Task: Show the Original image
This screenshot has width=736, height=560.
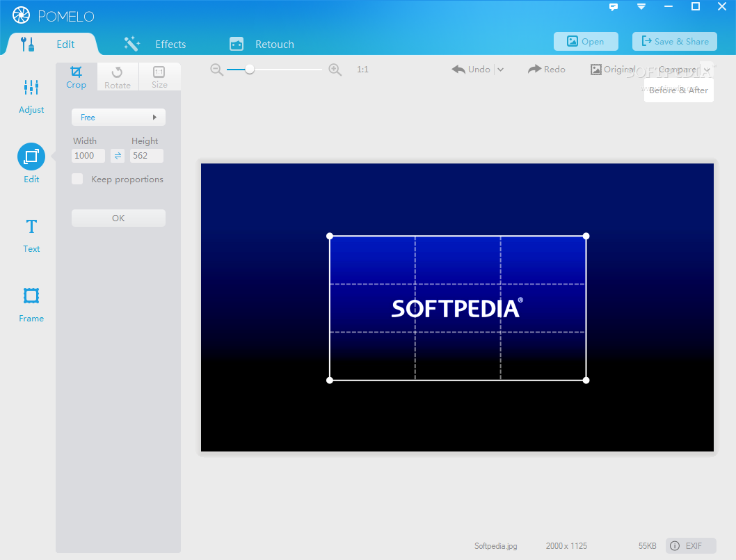Action: 613,70
